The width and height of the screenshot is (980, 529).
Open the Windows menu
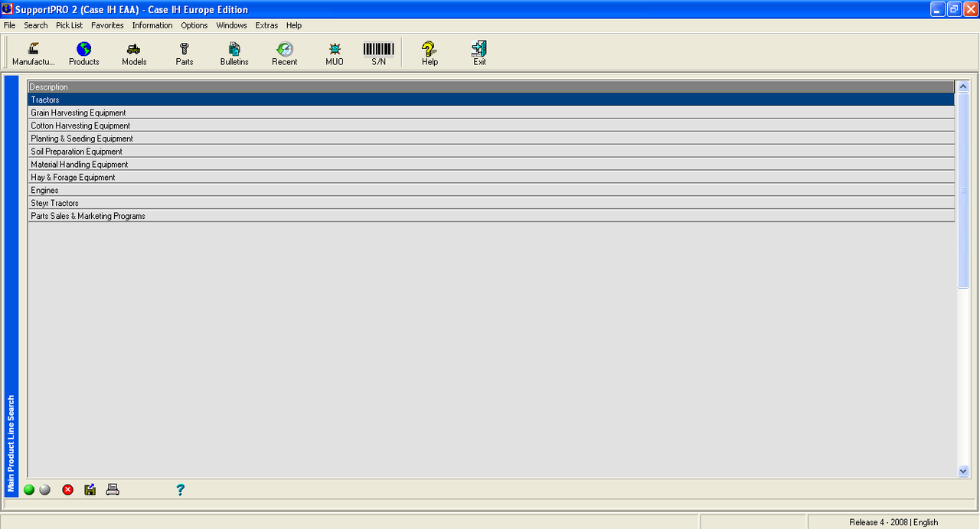(231, 25)
